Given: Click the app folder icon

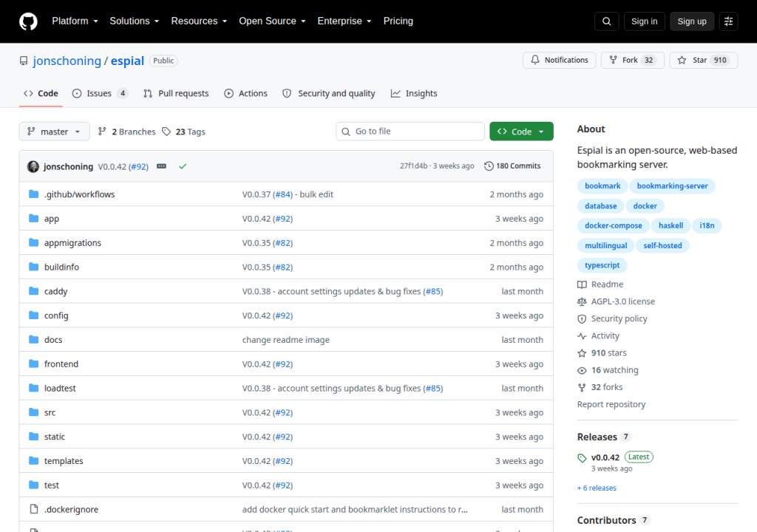Looking at the screenshot, I should [x=33, y=218].
